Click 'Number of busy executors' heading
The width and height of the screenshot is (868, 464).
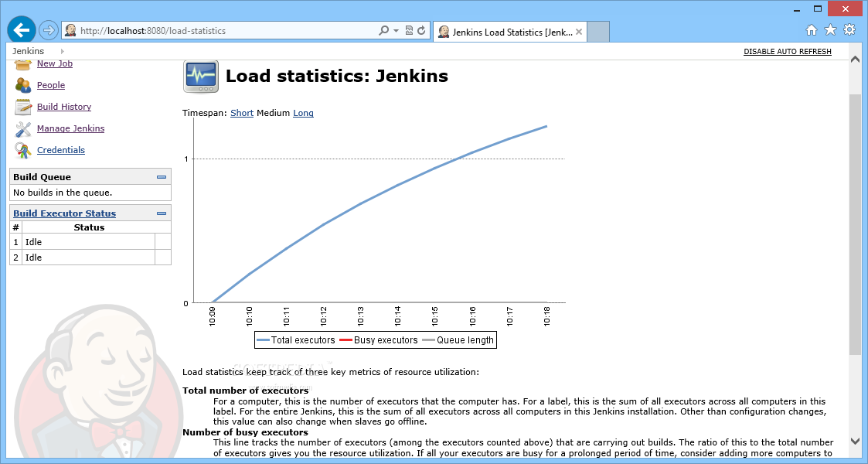coord(245,432)
